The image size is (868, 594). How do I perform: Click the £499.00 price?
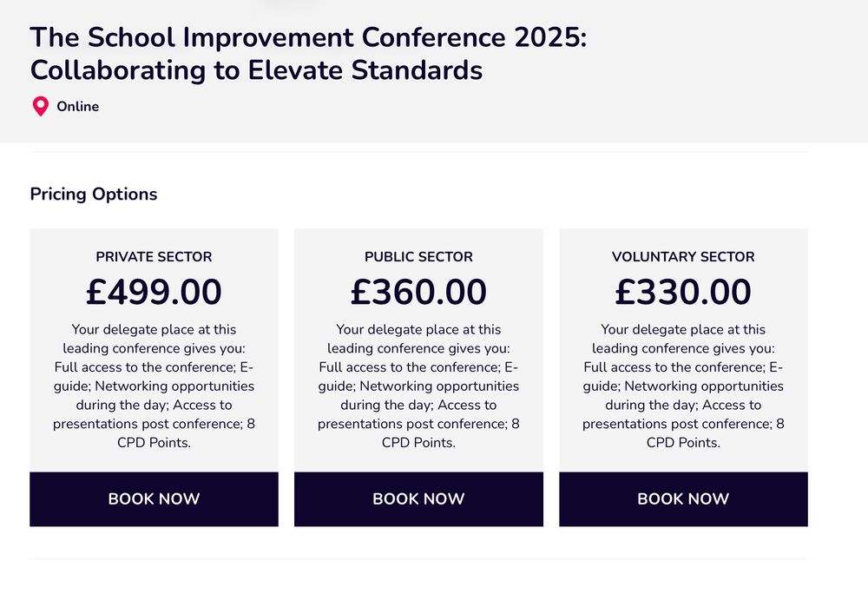(154, 292)
